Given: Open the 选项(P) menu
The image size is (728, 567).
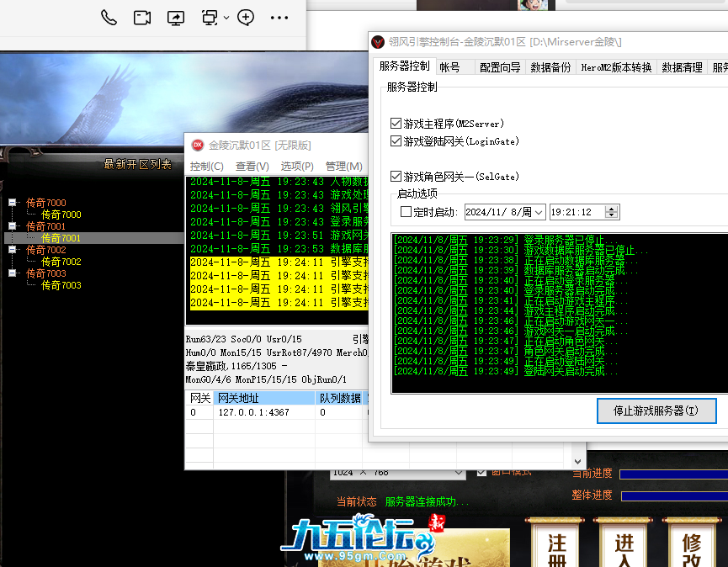Looking at the screenshot, I should [297, 166].
